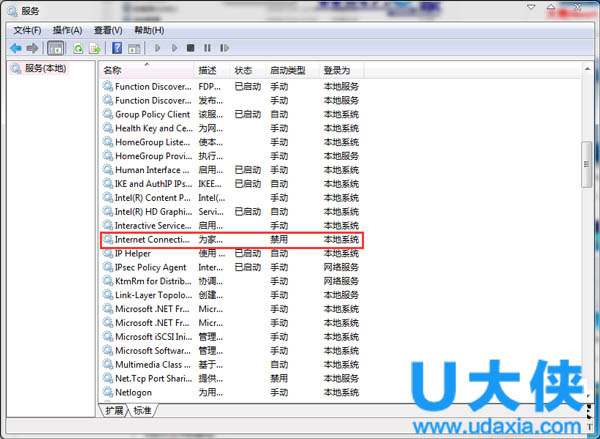Toggle the show/hide console tree icon
This screenshot has height=439, width=600.
[x=56, y=48]
